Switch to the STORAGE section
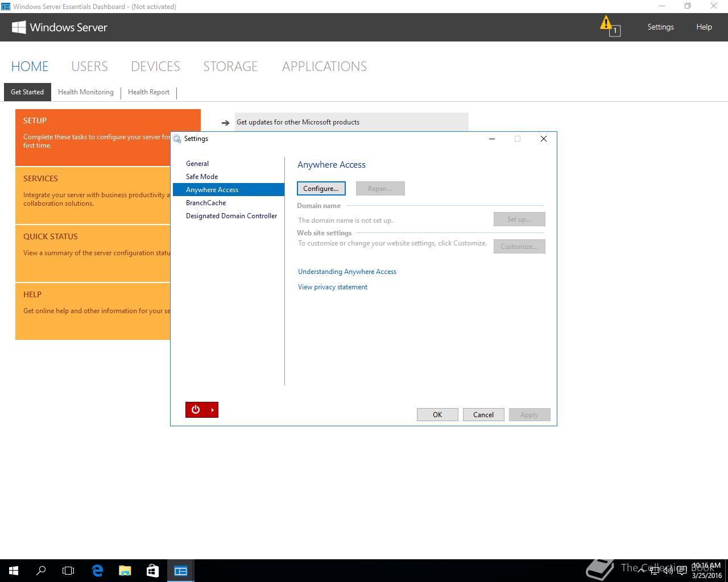 [230, 66]
